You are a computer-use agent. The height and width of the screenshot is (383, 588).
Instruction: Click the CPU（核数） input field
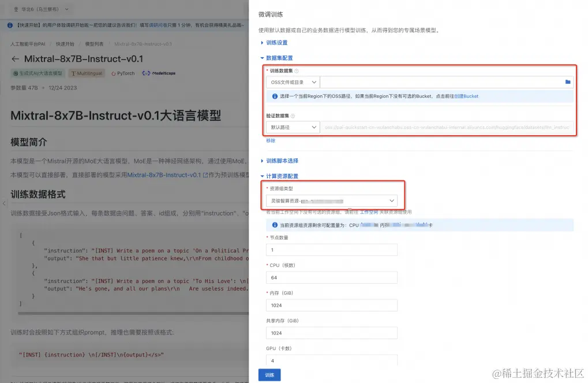click(332, 278)
